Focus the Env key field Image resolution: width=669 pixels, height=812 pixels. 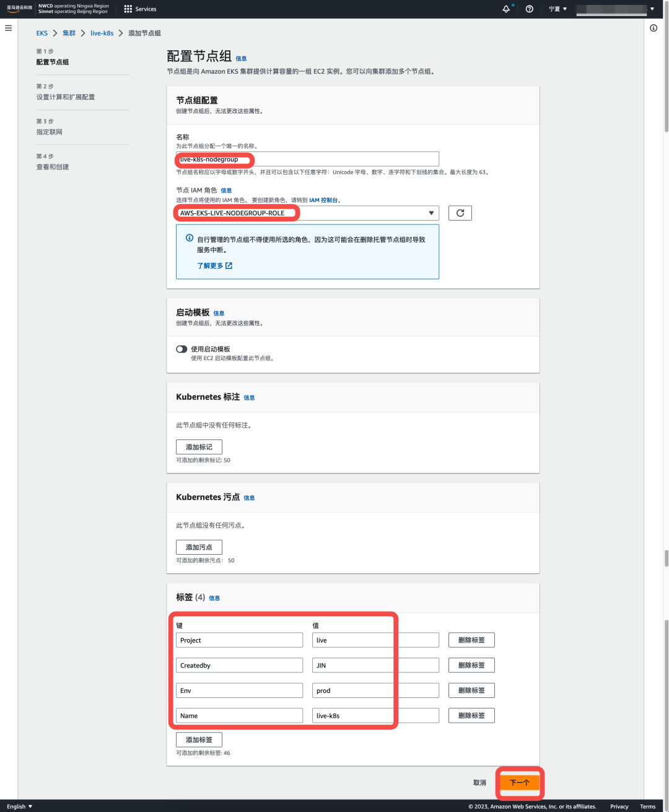[x=239, y=690]
